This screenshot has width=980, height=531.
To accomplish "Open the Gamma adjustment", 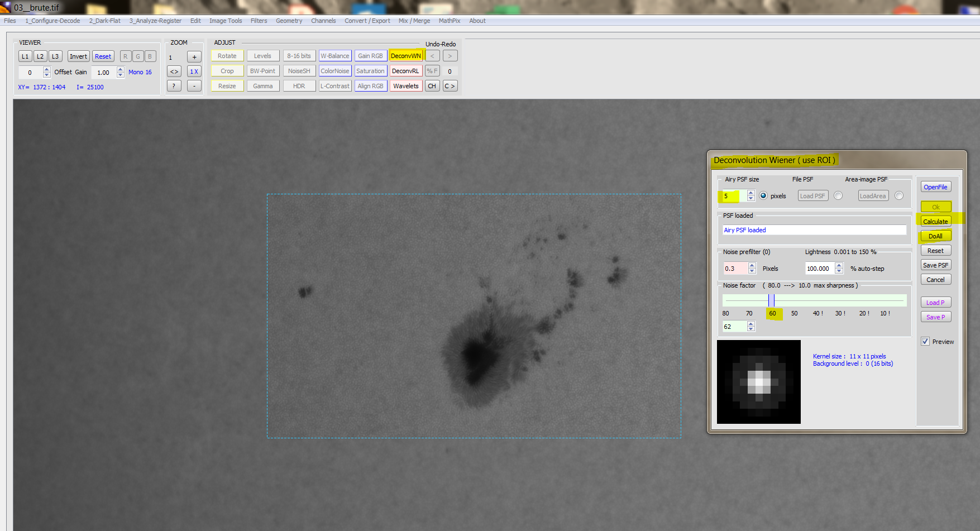I will (263, 86).
